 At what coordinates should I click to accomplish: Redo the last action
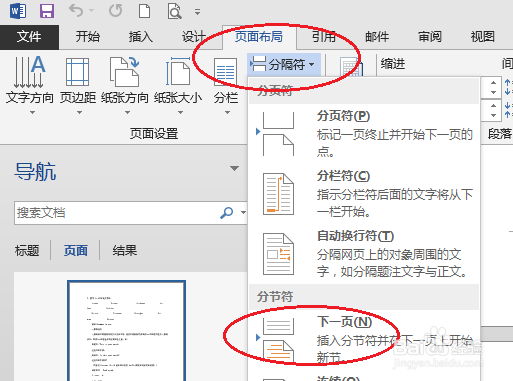[116, 11]
